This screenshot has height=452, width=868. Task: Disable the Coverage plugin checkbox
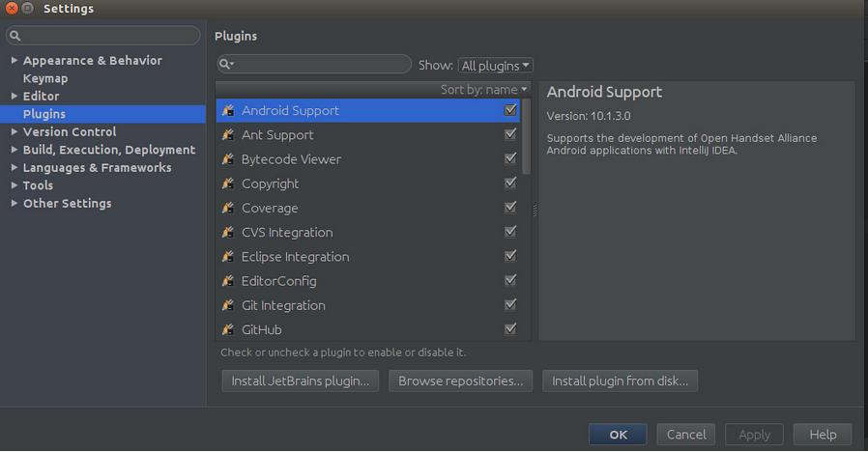click(x=510, y=208)
